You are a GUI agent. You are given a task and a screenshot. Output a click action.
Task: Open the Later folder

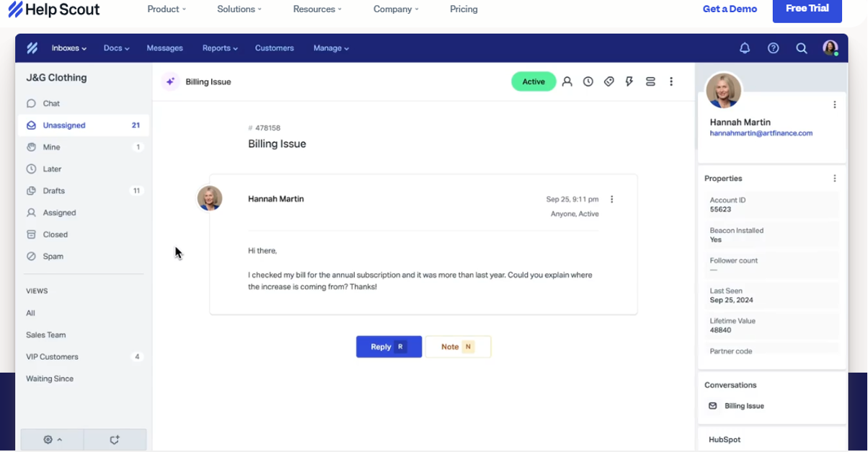point(83,169)
